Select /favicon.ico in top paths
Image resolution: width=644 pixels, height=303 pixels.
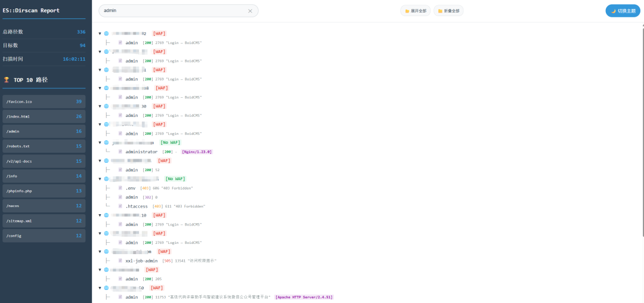coord(44,102)
